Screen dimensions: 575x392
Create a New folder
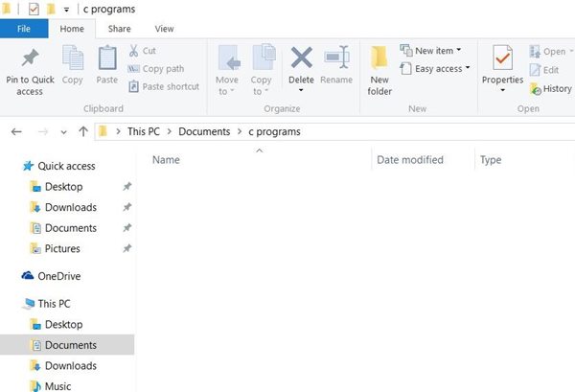pyautogui.click(x=379, y=71)
